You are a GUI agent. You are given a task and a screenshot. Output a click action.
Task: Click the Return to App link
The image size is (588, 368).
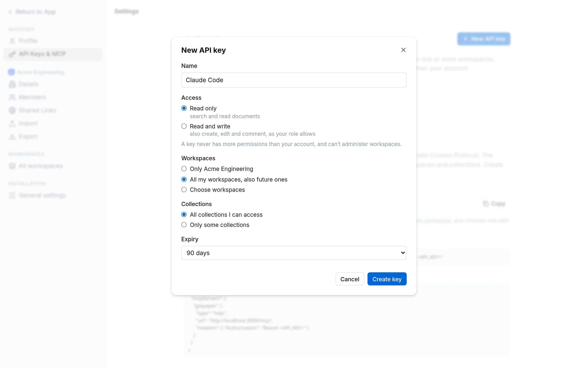pyautogui.click(x=32, y=12)
